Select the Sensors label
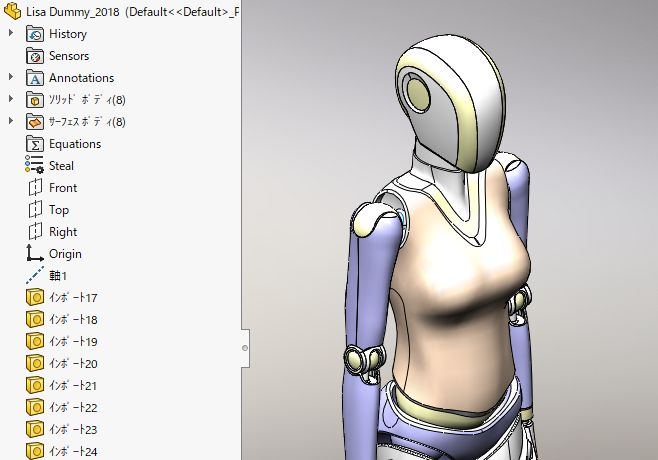 (x=69, y=56)
